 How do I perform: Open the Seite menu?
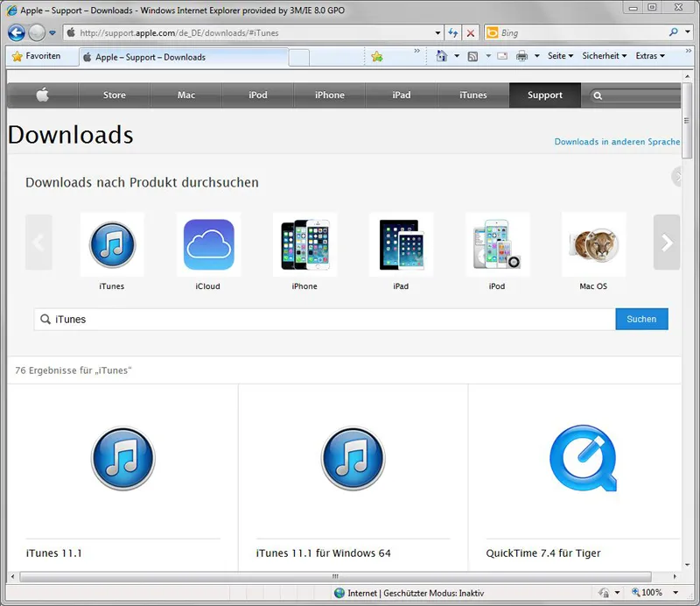[560, 56]
